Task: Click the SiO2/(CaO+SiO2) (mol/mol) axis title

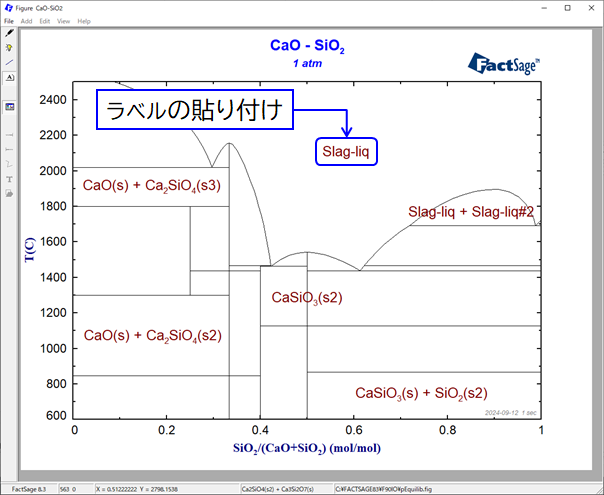Action: [x=307, y=449]
